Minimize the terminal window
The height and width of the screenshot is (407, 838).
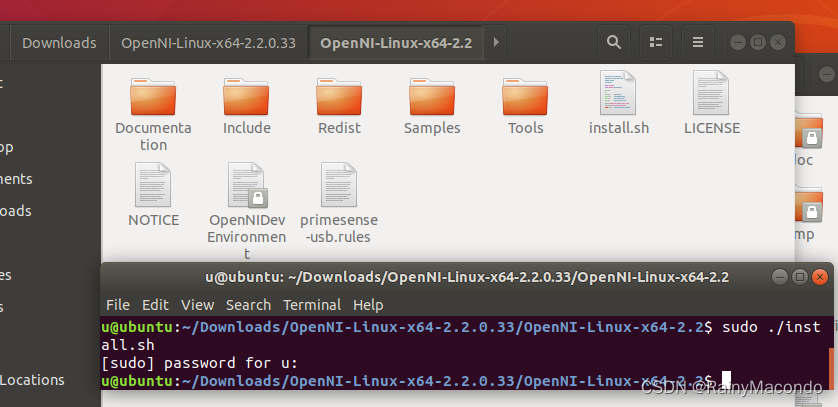coord(780,277)
